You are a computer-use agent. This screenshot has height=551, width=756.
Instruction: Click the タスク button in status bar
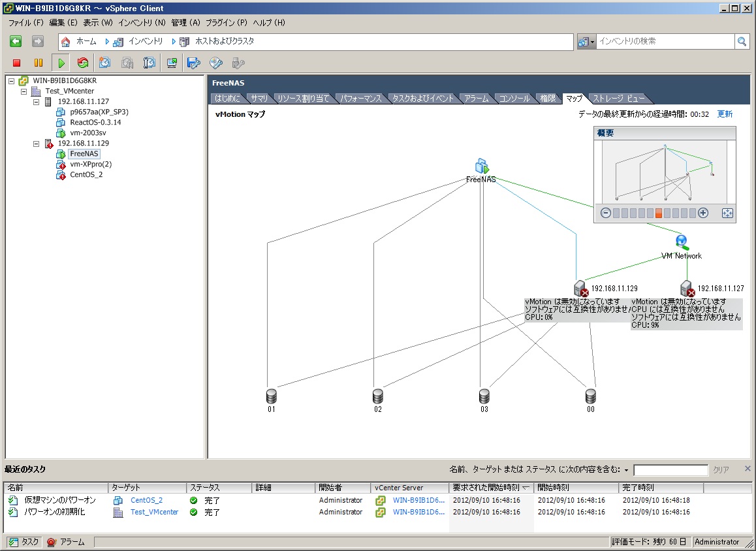[24, 543]
